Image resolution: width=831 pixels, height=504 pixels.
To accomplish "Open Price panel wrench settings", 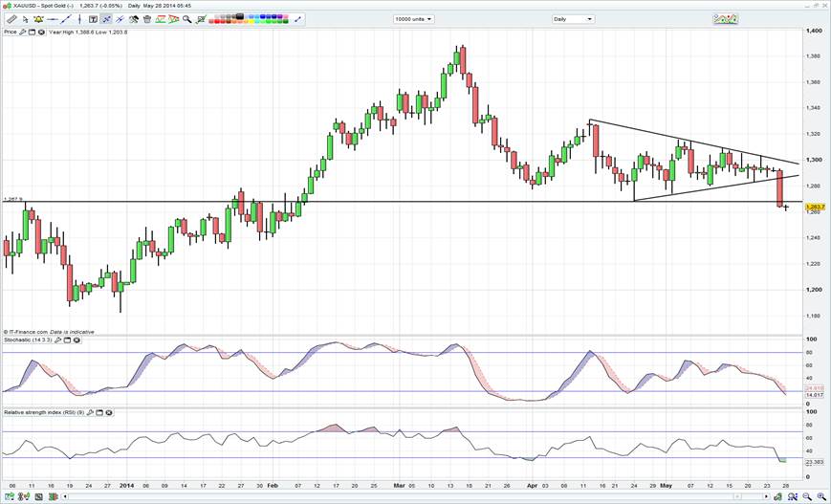I will [x=23, y=32].
